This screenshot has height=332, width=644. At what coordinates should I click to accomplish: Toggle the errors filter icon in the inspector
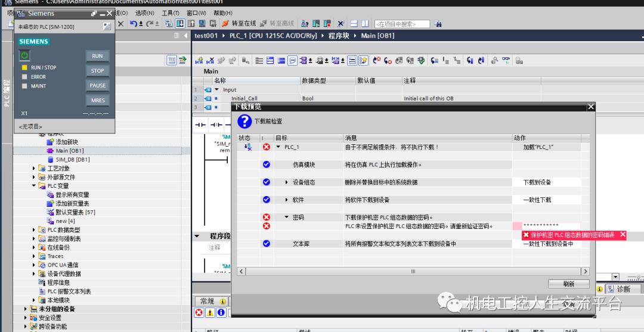click(199, 313)
